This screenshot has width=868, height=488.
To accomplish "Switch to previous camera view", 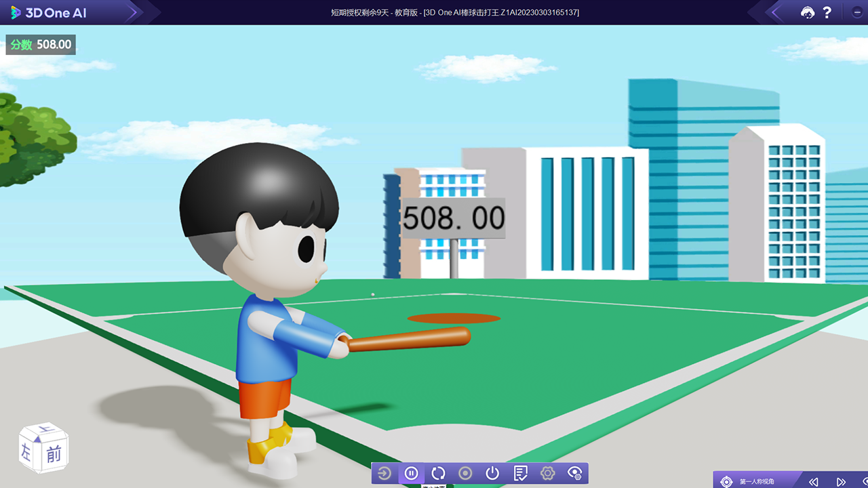I will pyautogui.click(x=814, y=481).
